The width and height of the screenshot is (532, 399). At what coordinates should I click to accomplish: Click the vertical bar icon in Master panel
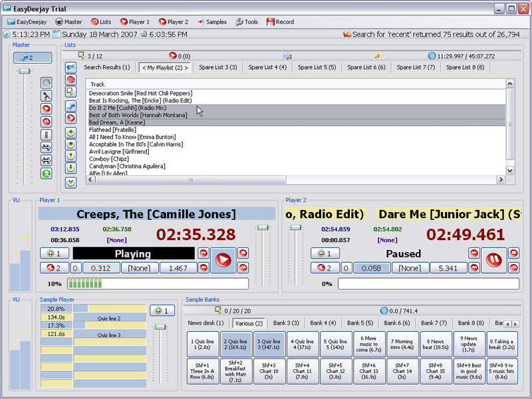[x=47, y=135]
